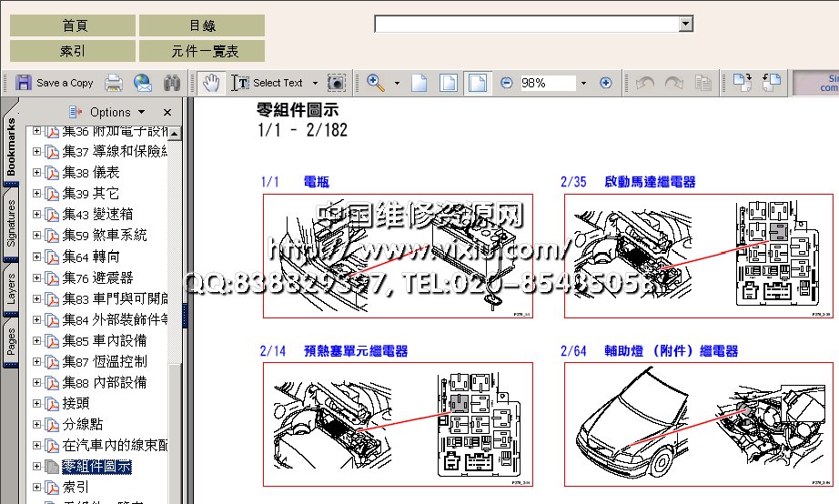
Task: Open the zoom percentage dropdown
Action: (583, 83)
